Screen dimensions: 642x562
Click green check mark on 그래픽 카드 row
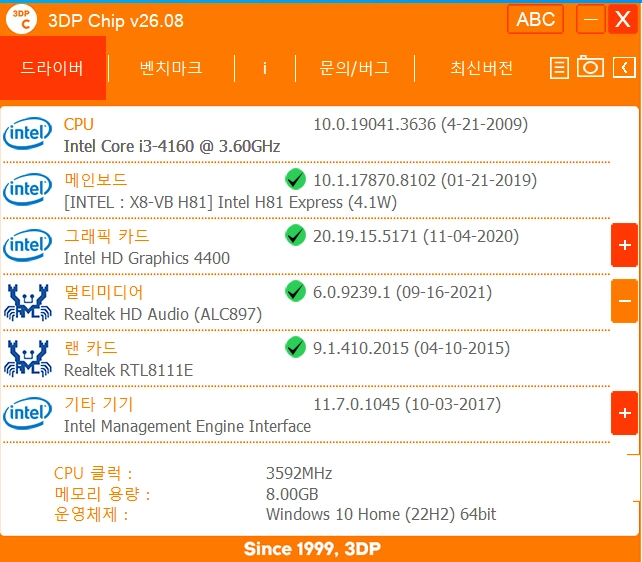296,235
